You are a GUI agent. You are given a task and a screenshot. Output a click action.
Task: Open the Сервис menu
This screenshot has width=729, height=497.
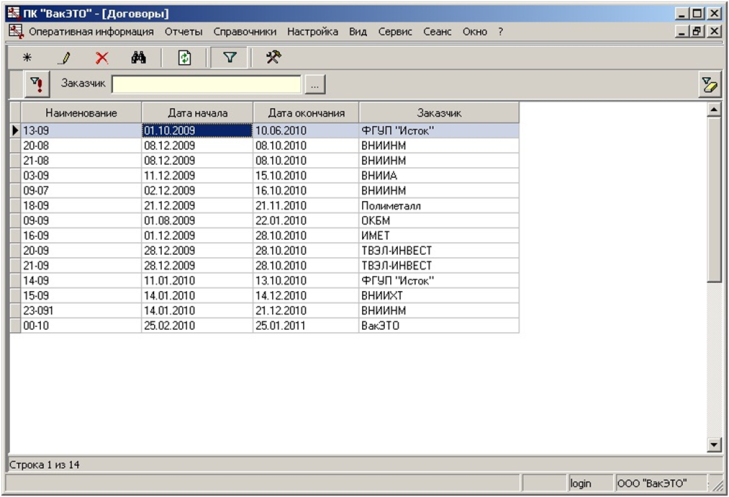point(395,32)
